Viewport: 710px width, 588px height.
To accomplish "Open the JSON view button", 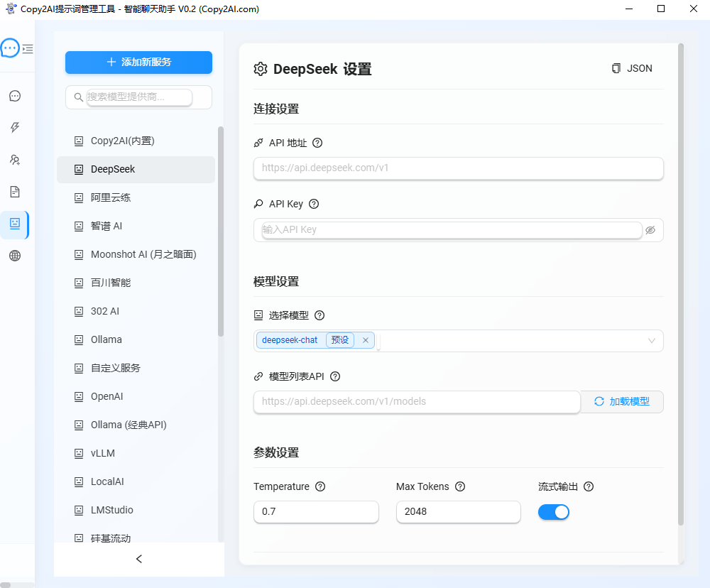I will coord(632,68).
